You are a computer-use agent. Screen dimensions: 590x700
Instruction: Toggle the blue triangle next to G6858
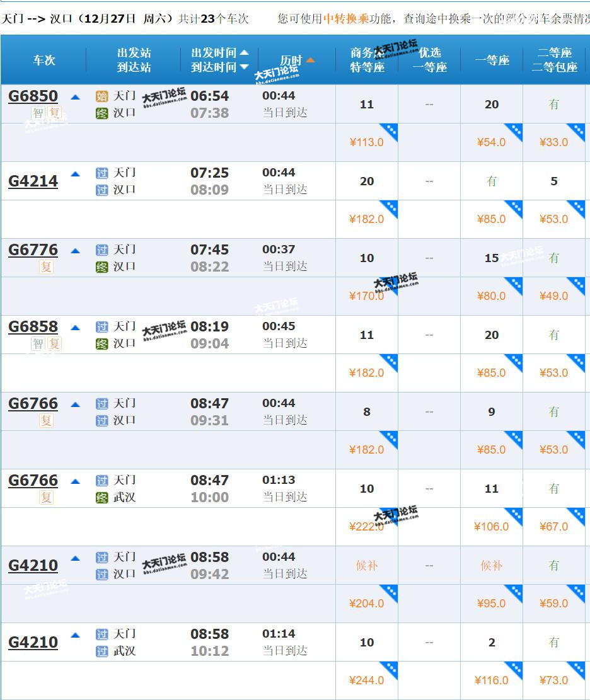click(x=76, y=328)
